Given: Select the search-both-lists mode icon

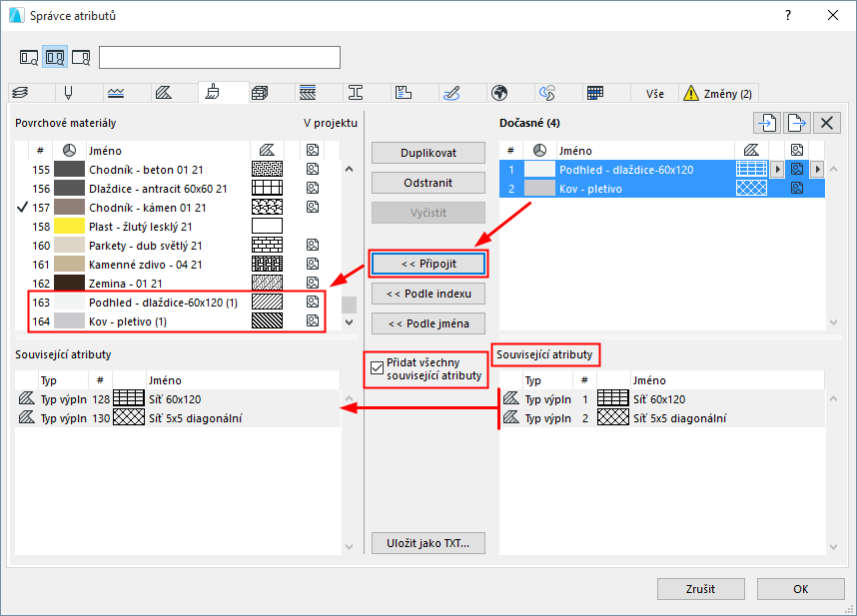Looking at the screenshot, I should pos(55,57).
